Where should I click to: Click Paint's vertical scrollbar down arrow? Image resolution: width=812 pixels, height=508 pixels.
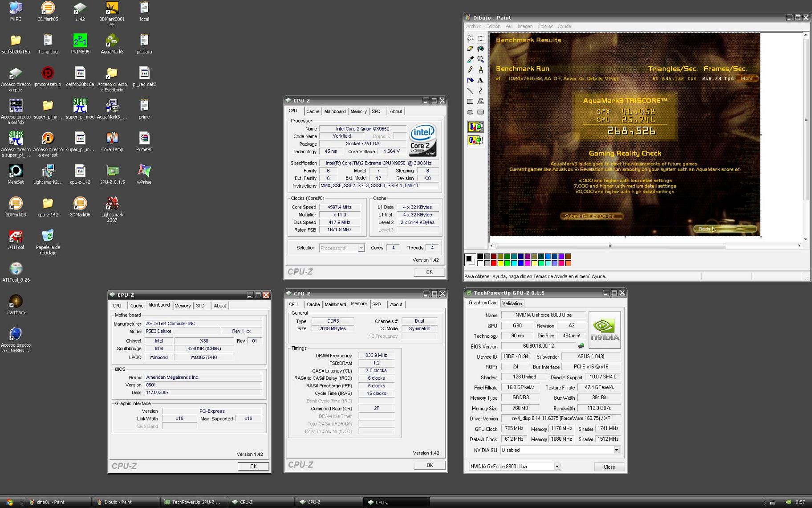(806, 239)
